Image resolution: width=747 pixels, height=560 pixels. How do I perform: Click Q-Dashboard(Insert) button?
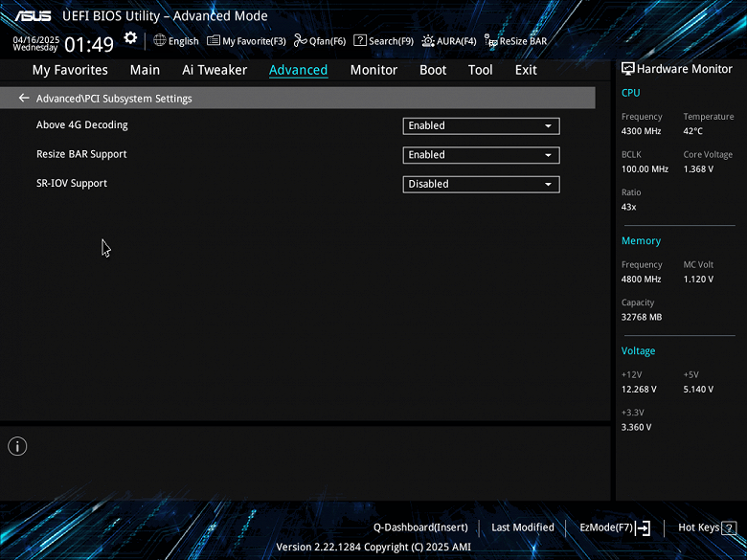click(420, 527)
